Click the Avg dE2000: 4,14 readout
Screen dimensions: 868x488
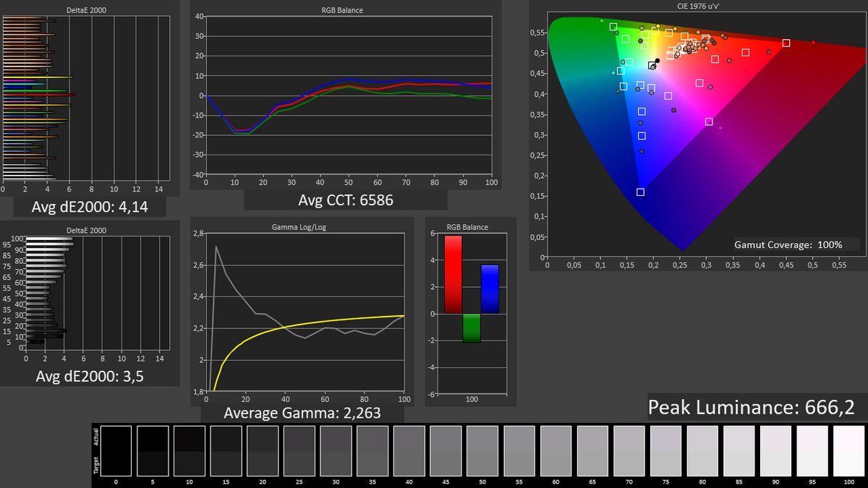90,207
